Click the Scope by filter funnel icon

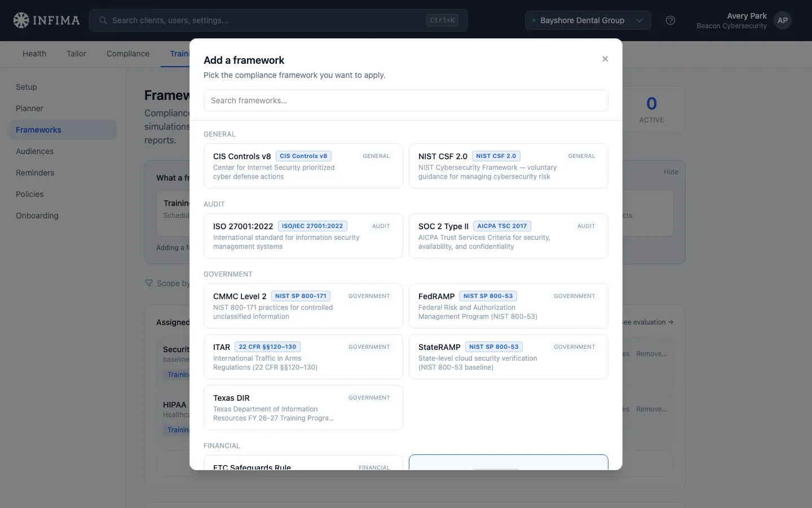pyautogui.click(x=149, y=283)
